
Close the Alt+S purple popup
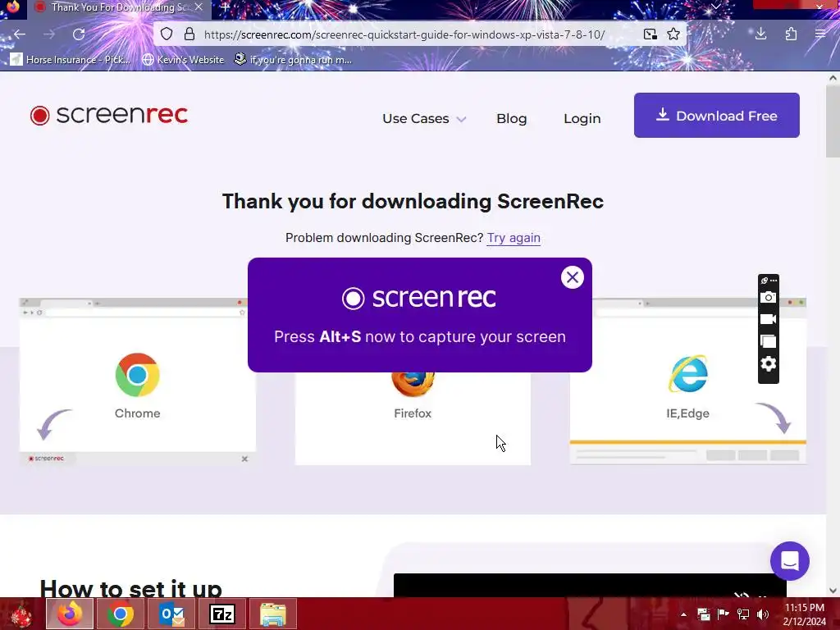(572, 277)
